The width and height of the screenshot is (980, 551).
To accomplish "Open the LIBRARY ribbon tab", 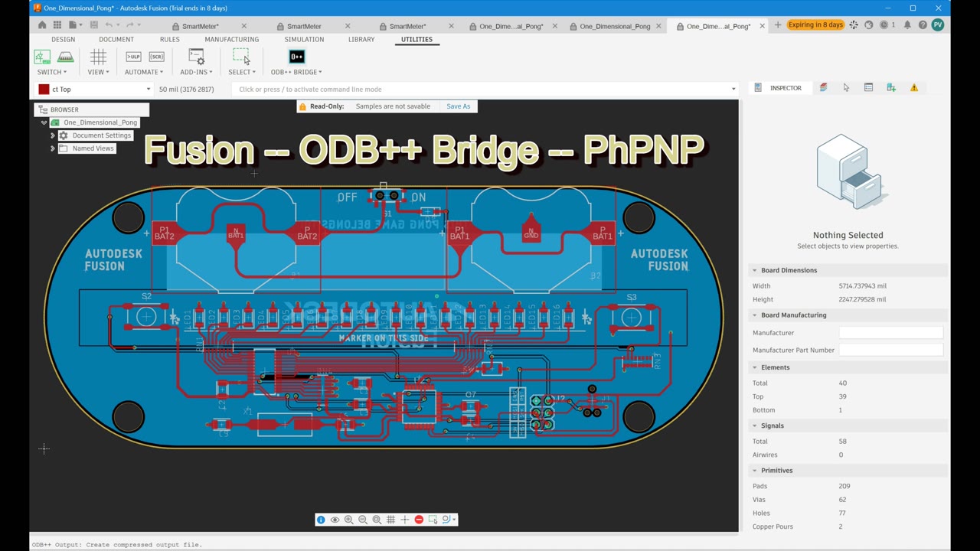I will pyautogui.click(x=361, y=39).
